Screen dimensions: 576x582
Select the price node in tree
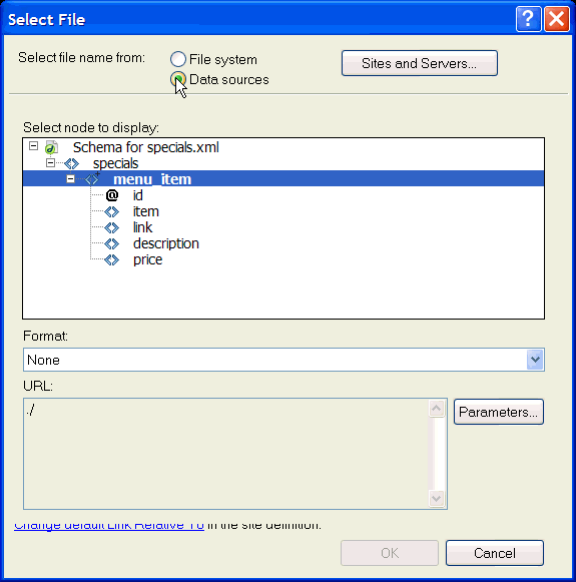[147, 260]
